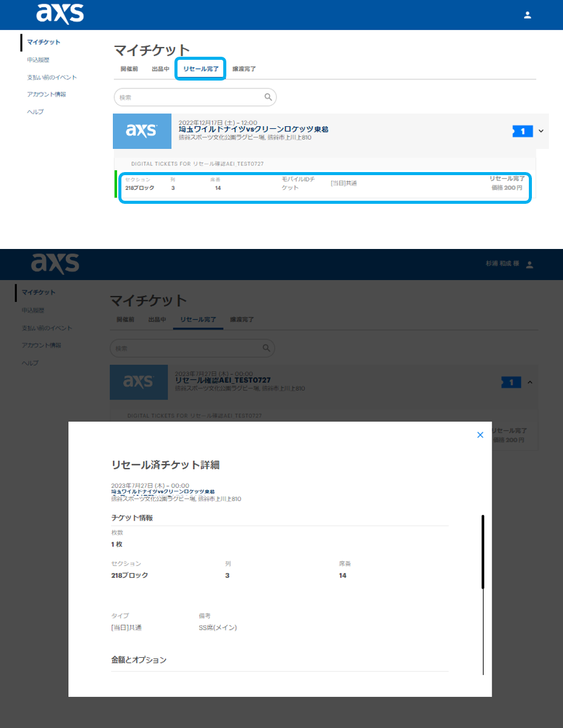The image size is (563, 728).
Task: Click the account icon in the bright blue header
Action: point(528,15)
